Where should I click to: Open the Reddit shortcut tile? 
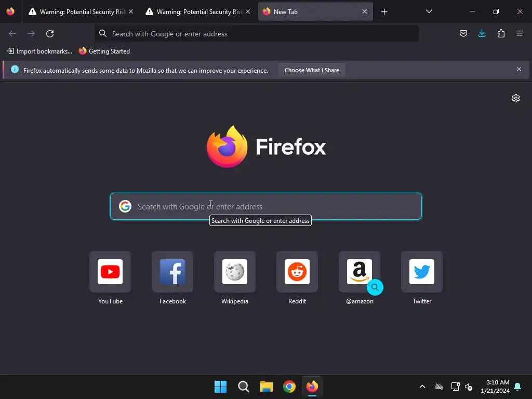point(297,272)
